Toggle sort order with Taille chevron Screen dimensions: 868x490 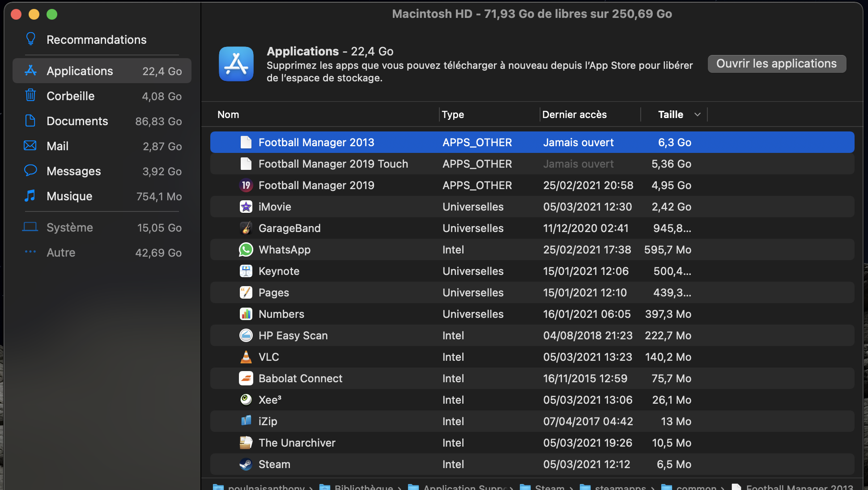697,114
